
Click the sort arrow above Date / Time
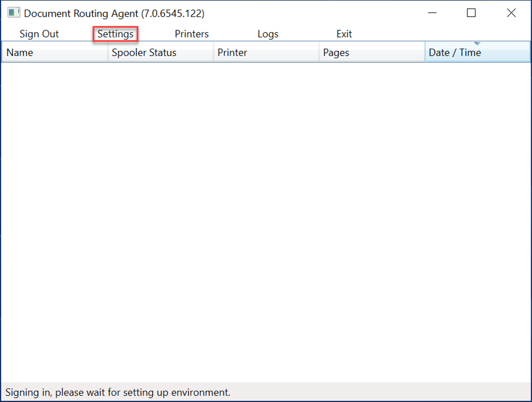tap(478, 43)
